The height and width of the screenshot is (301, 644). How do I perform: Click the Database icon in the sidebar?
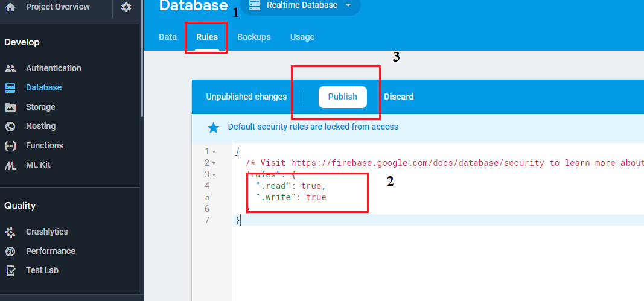[x=10, y=88]
